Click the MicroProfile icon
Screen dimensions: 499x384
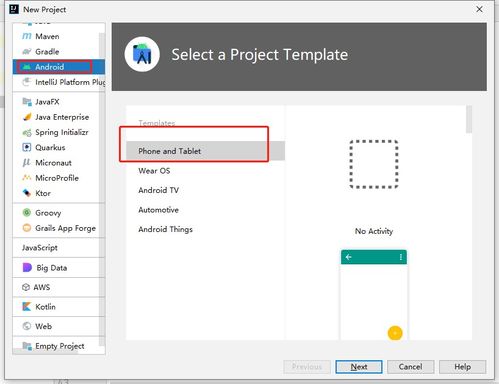(27, 178)
